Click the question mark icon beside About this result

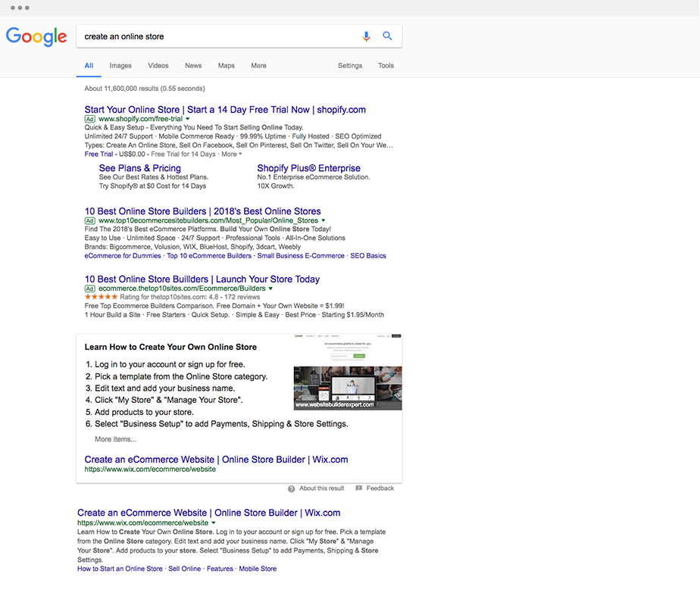point(291,488)
